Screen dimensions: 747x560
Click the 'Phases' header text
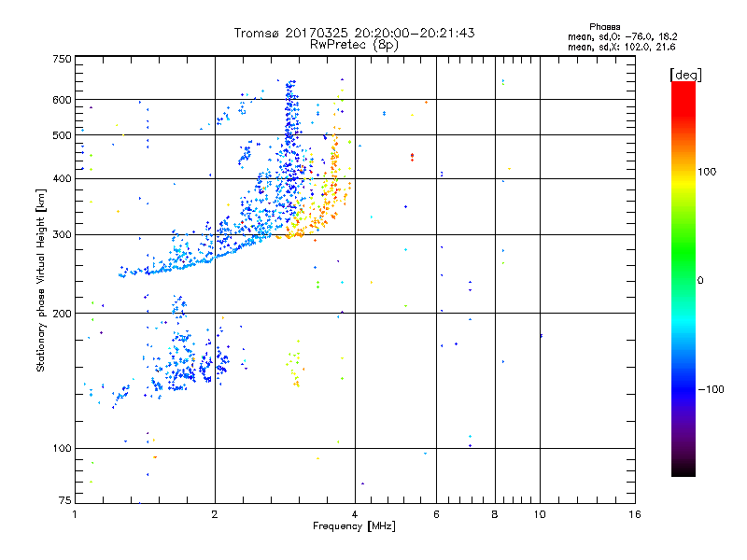tap(604, 27)
